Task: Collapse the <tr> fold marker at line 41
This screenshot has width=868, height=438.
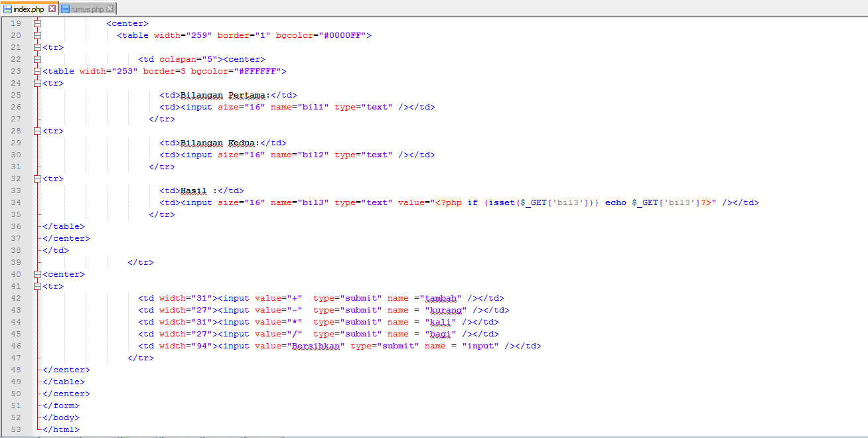Action: coord(37,285)
